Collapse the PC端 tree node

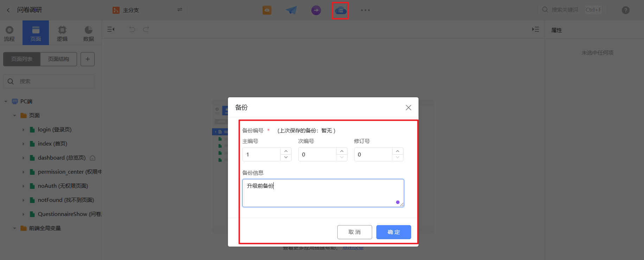6,101
